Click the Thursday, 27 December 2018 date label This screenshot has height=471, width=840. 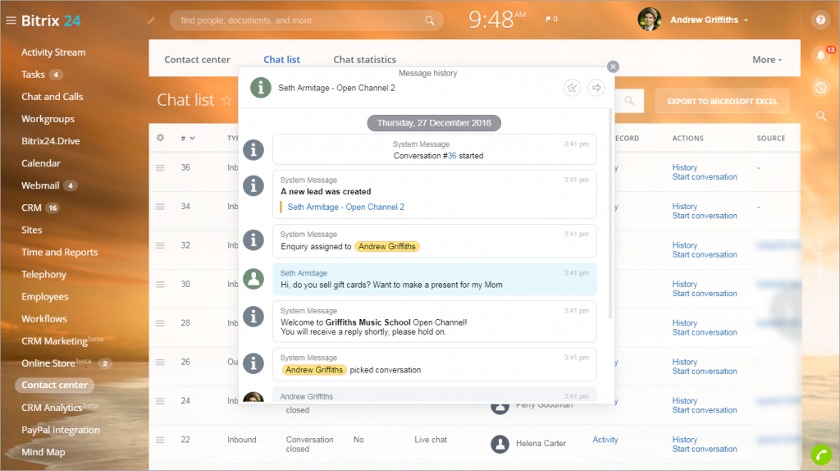[x=434, y=123]
